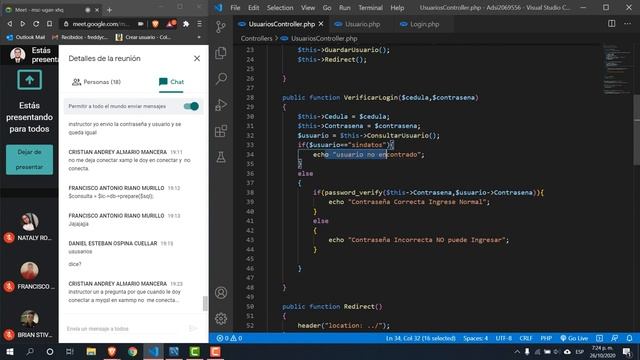Open the View menu
This screenshot has height=360, width=640.
[308, 8]
